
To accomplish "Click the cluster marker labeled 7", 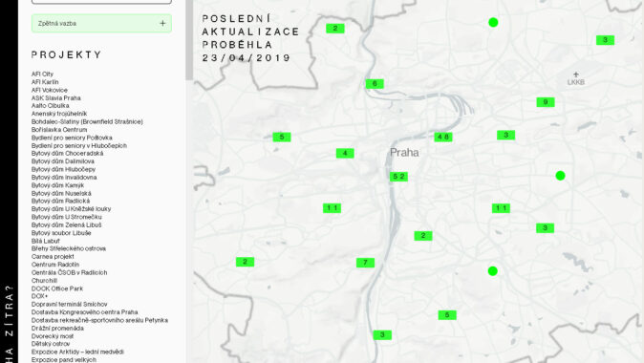I will pyautogui.click(x=365, y=263).
